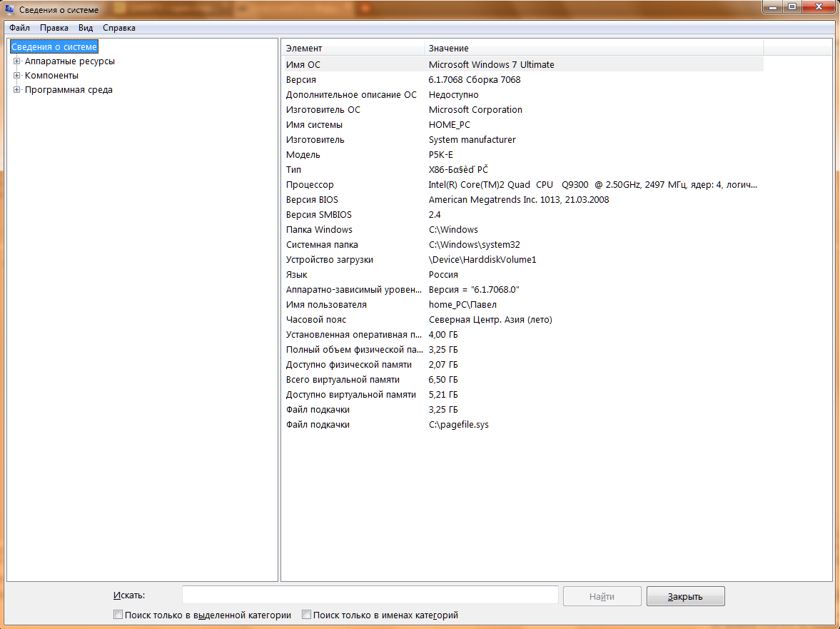Click the 'System manufacturer' value
Image resolution: width=840 pixels, height=629 pixels.
point(472,139)
